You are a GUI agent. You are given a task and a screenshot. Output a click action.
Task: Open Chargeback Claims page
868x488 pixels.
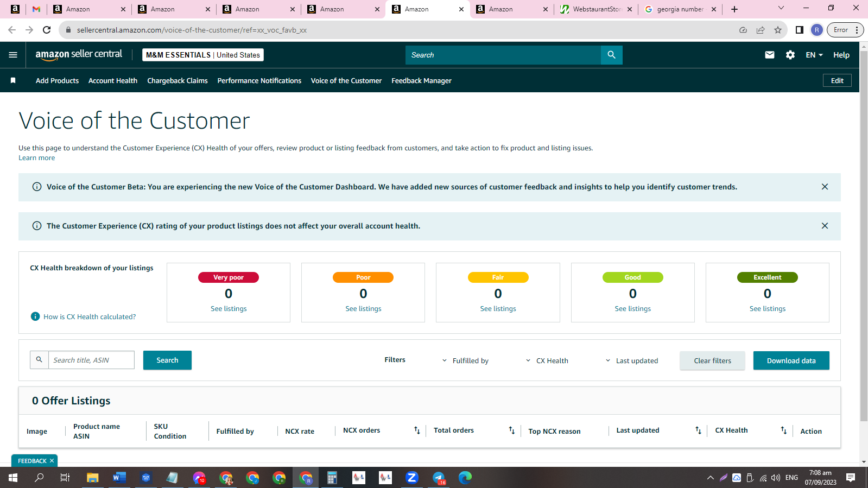pyautogui.click(x=178, y=80)
